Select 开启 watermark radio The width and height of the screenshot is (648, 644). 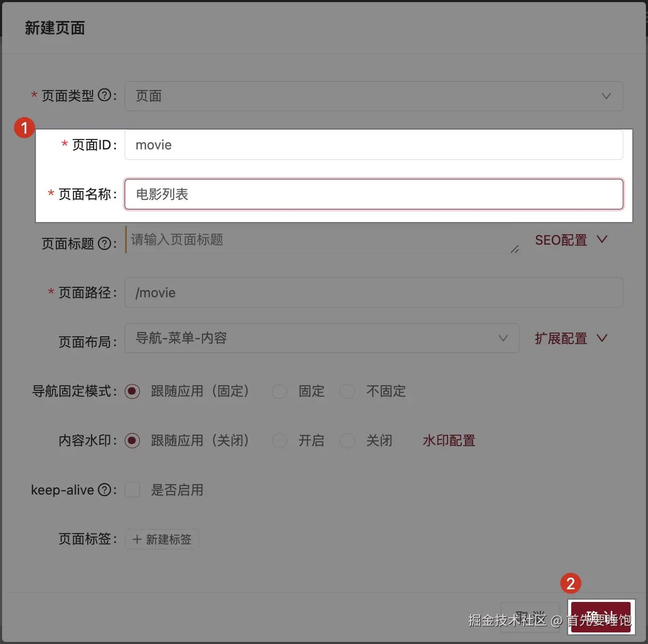(279, 440)
